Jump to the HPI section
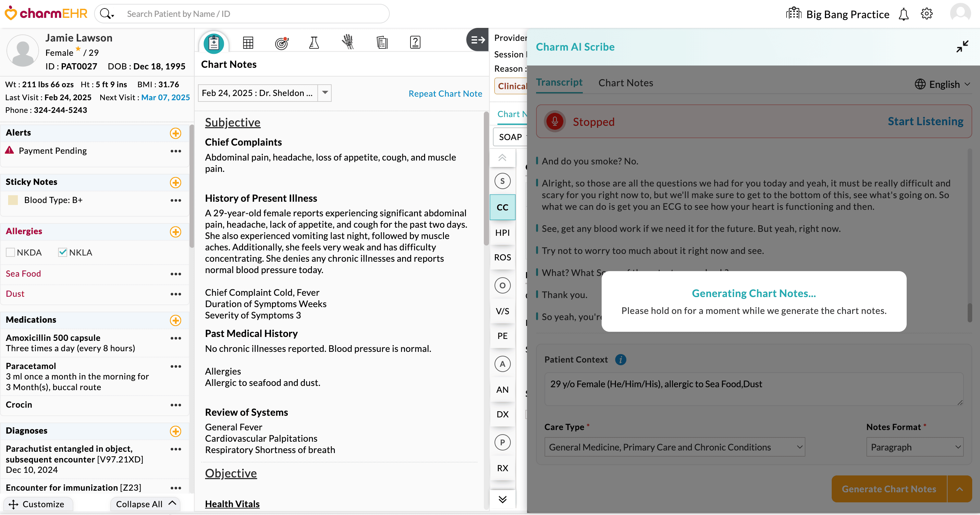980x515 pixels. [x=502, y=233]
